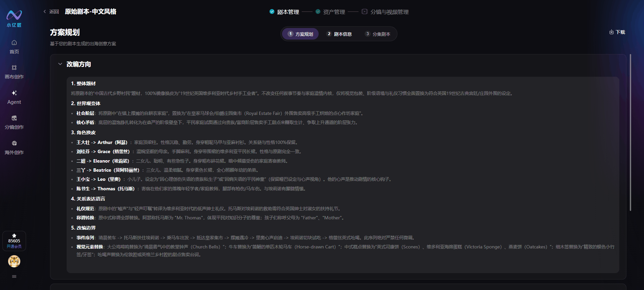Open 分镜创作 storyboard icon
This screenshot has height=290, width=644.
[14, 118]
